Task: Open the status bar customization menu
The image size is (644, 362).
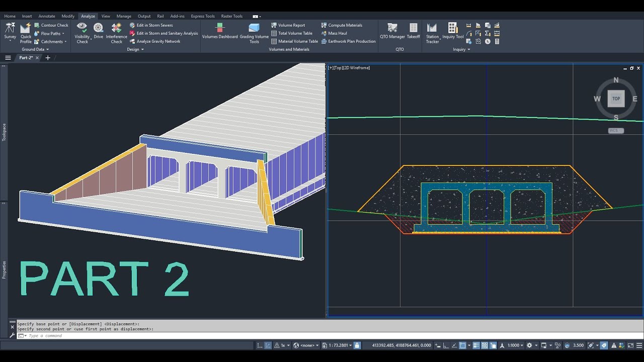Action: click(x=640, y=345)
